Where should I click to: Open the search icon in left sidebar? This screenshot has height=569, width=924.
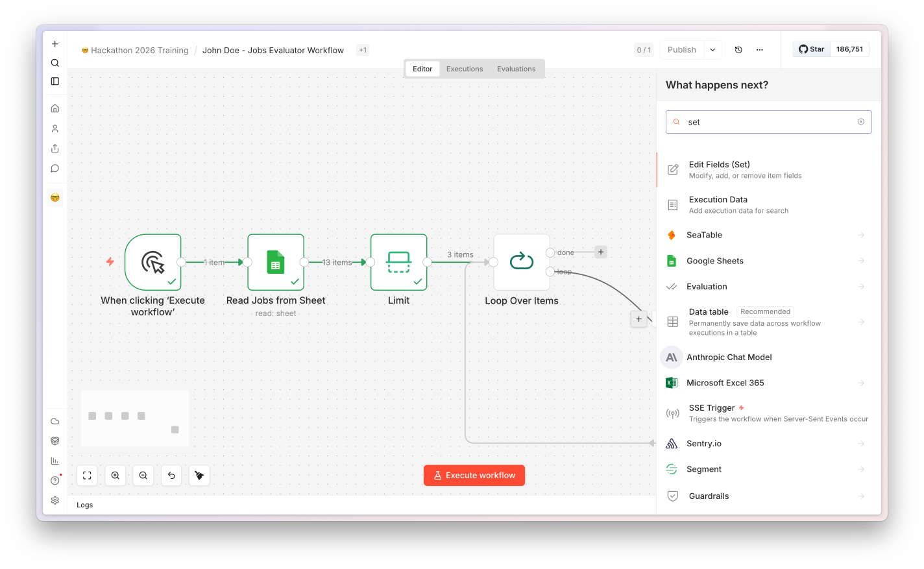55,63
